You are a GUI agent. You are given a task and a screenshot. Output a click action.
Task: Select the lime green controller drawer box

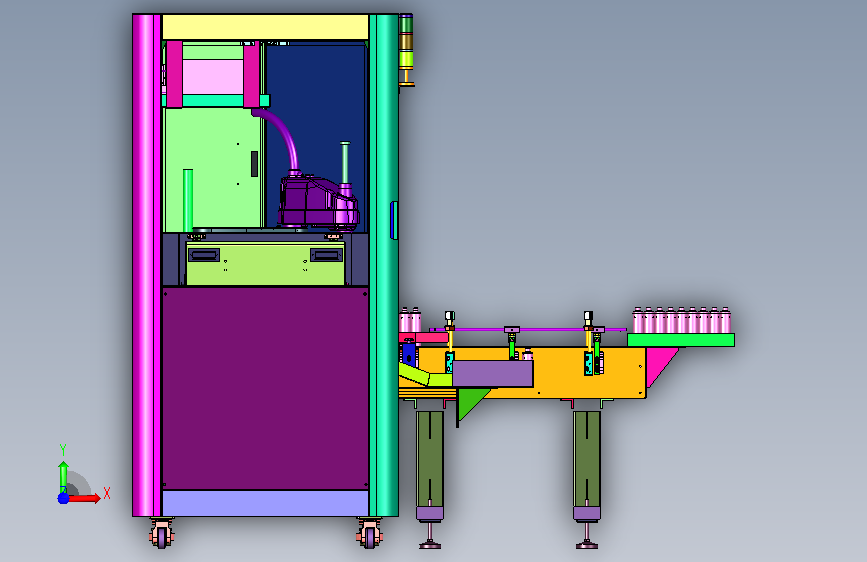(265, 263)
